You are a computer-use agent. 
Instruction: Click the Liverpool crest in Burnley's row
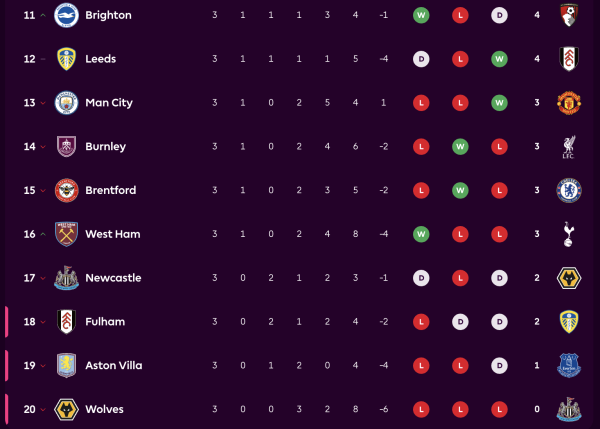click(x=569, y=146)
